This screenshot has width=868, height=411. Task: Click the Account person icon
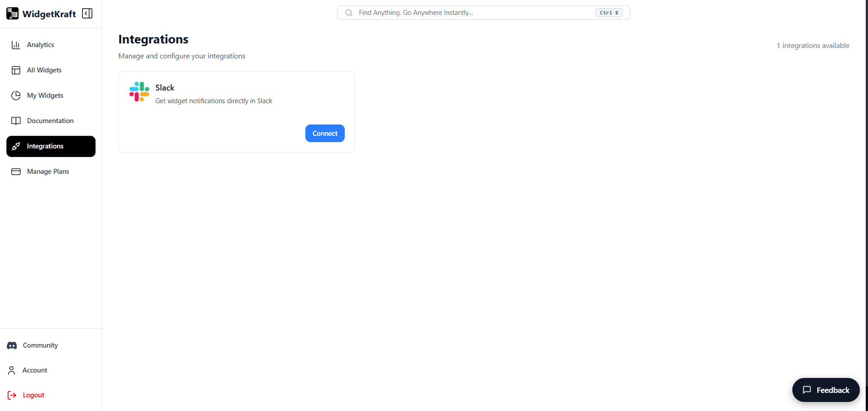pyautogui.click(x=11, y=370)
